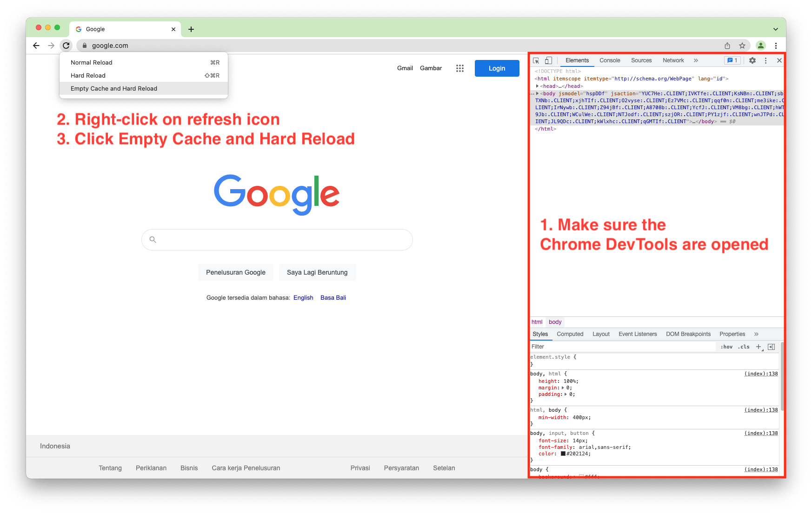The width and height of the screenshot is (812, 513).
Task: Open the hidden DevTools tabs chevron
Action: (x=696, y=60)
